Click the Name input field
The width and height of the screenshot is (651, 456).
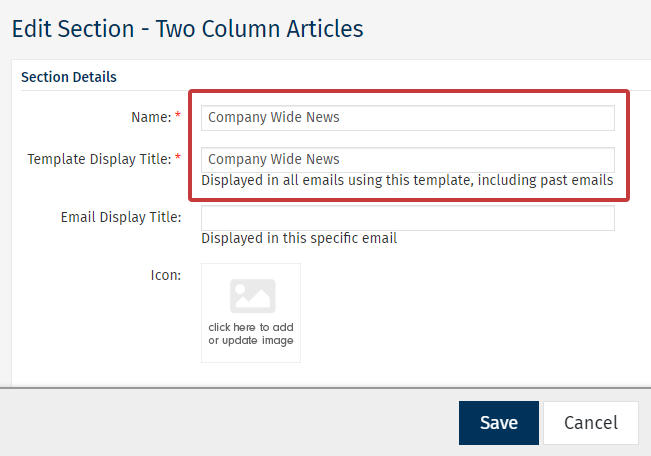coord(407,117)
